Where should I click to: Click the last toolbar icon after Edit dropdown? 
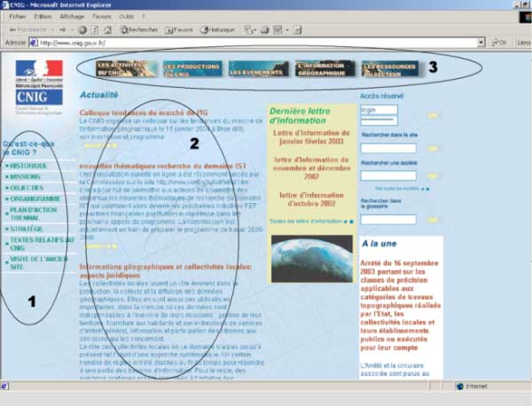point(297,30)
